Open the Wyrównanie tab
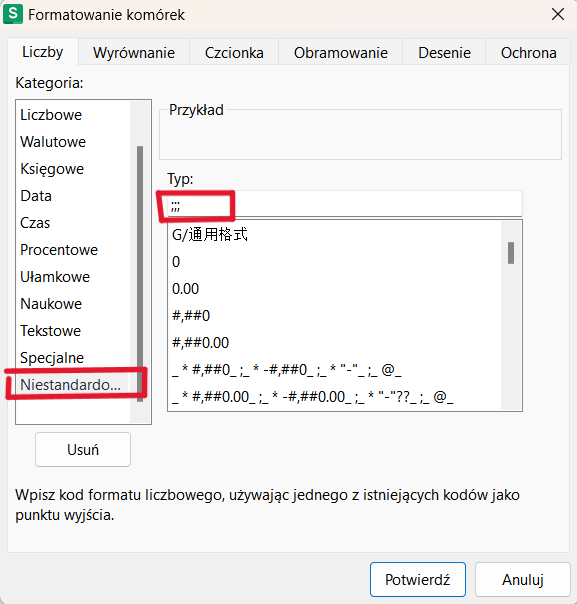The height and width of the screenshot is (604, 577). click(x=134, y=53)
